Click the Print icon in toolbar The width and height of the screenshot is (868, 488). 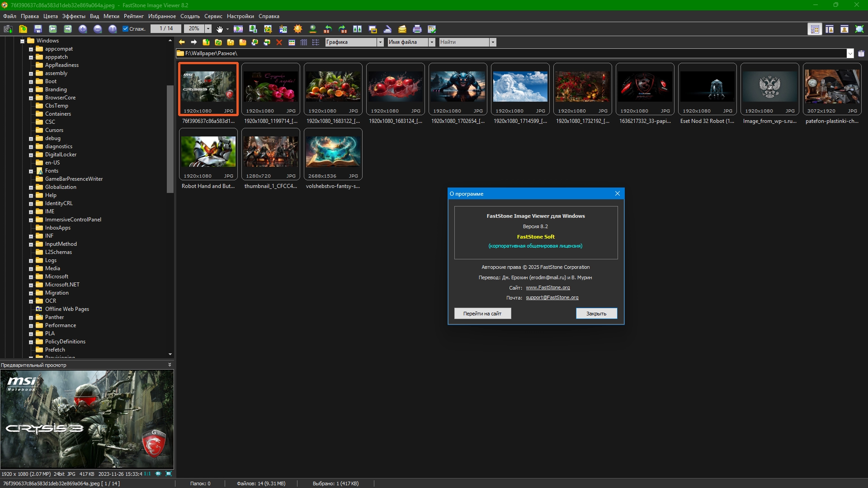tap(417, 29)
